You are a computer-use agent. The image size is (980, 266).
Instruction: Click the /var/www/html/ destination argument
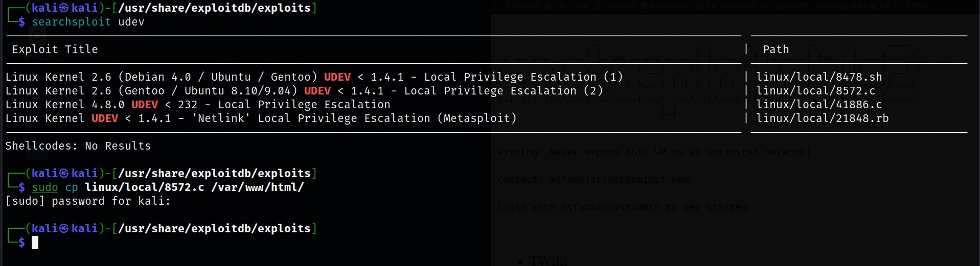point(258,187)
